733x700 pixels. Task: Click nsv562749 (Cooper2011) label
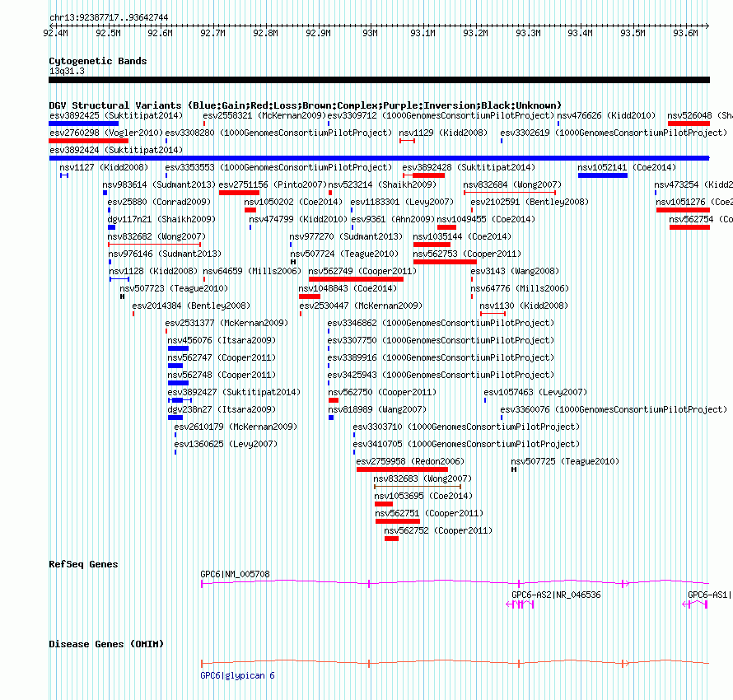tap(362, 271)
